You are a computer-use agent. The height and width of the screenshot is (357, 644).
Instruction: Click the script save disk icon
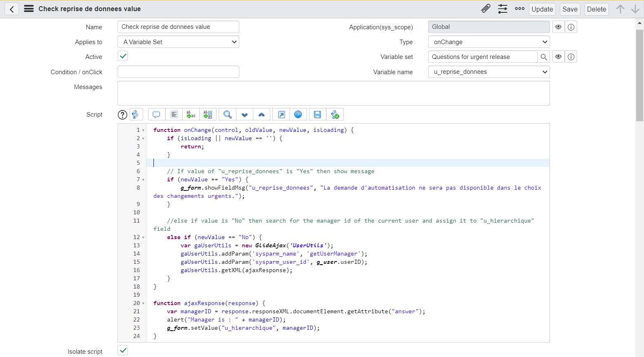coord(317,115)
